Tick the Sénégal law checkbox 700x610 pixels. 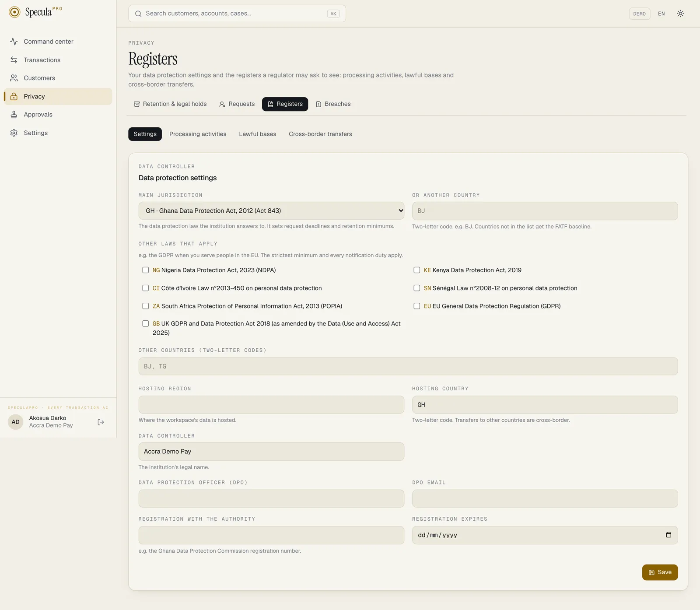point(417,288)
